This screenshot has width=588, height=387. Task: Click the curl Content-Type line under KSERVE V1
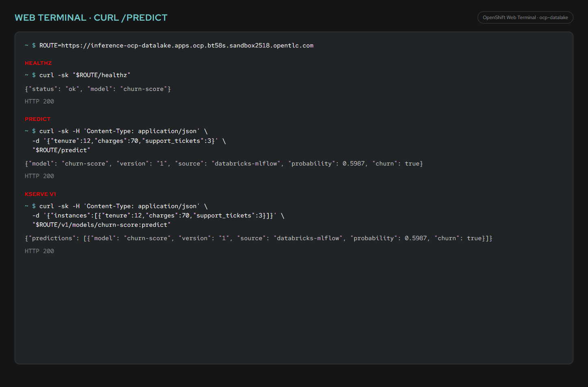pyautogui.click(x=116, y=206)
